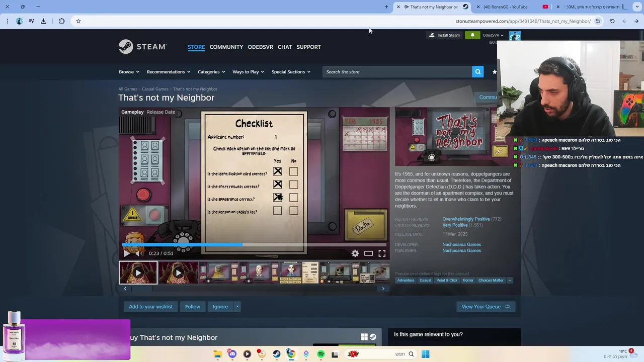The height and width of the screenshot is (362, 644).
Task: Open browser extensions puzzle icon
Action: (x=62, y=21)
